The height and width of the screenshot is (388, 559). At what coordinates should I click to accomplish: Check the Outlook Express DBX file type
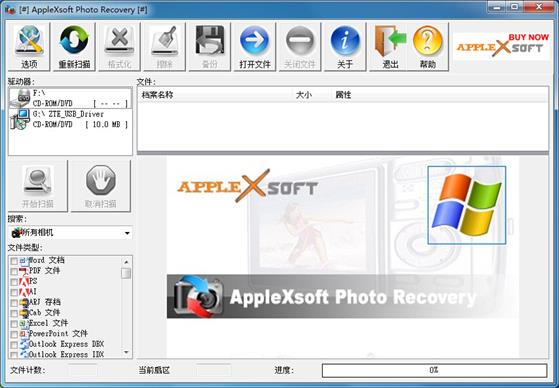pos(14,345)
